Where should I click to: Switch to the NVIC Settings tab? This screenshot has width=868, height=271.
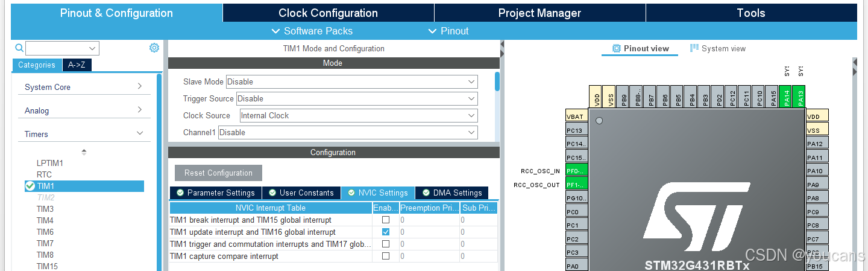[378, 193]
